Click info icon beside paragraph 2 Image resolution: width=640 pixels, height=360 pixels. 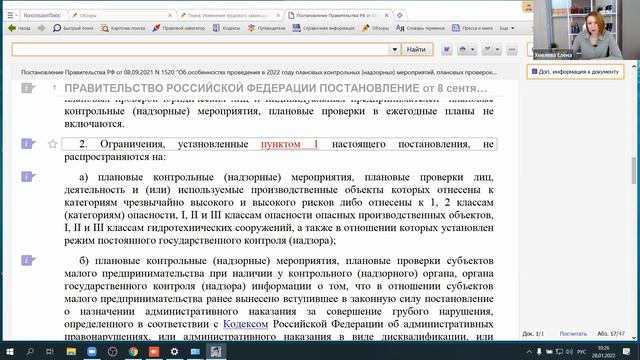pos(28,144)
